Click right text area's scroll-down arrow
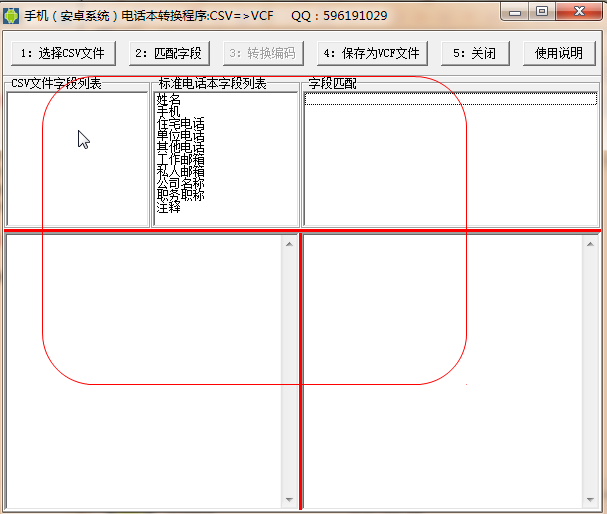The height and width of the screenshot is (514, 607). coord(590,499)
